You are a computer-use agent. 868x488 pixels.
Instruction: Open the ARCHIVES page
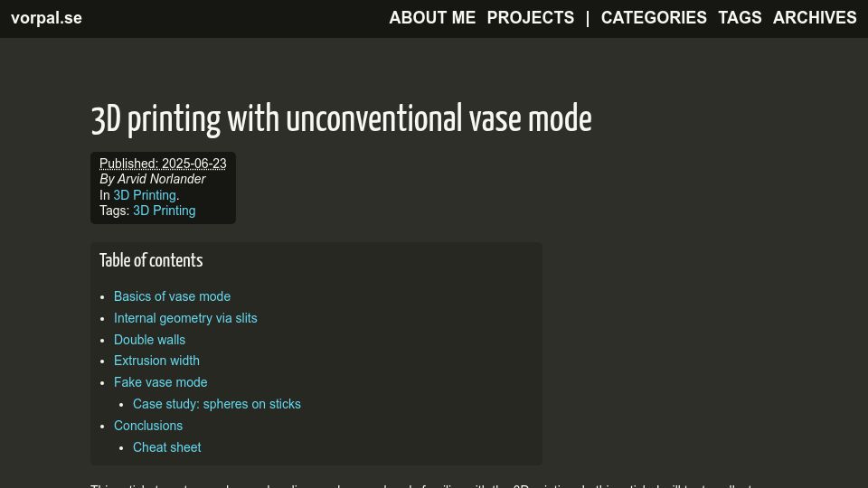coord(815,18)
